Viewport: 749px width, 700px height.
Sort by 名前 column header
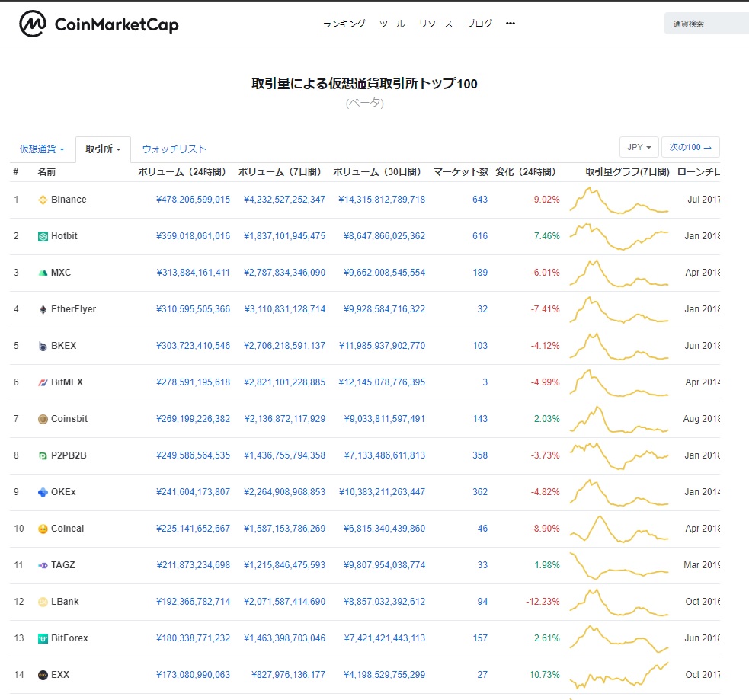click(x=46, y=172)
